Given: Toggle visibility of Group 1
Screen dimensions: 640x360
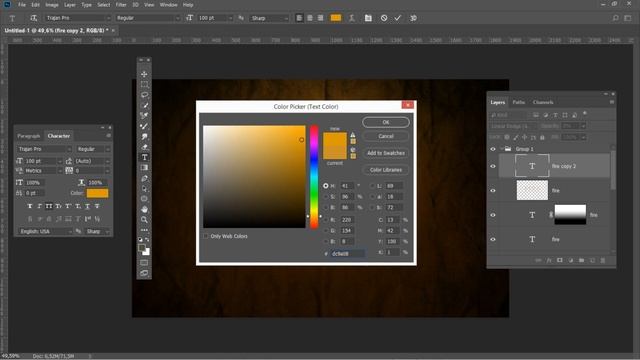Looking at the screenshot, I should point(493,149).
